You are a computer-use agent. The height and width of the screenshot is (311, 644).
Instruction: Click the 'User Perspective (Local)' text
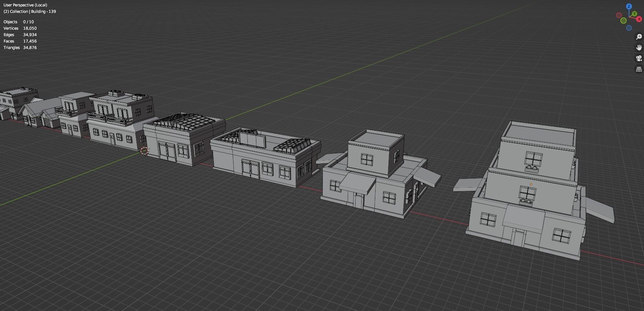click(25, 5)
